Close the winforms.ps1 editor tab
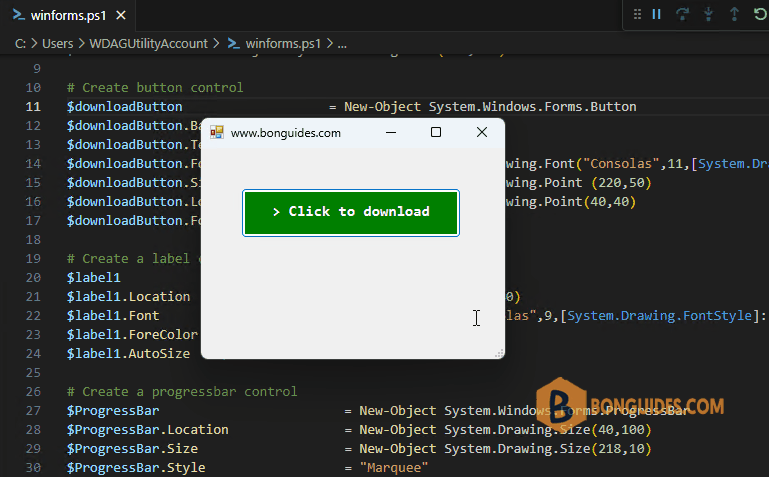 121,16
